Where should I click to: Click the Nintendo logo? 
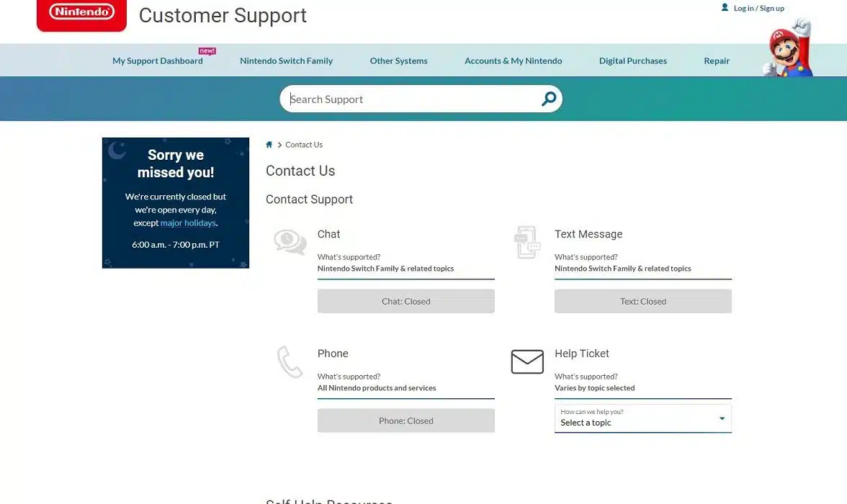click(x=81, y=12)
